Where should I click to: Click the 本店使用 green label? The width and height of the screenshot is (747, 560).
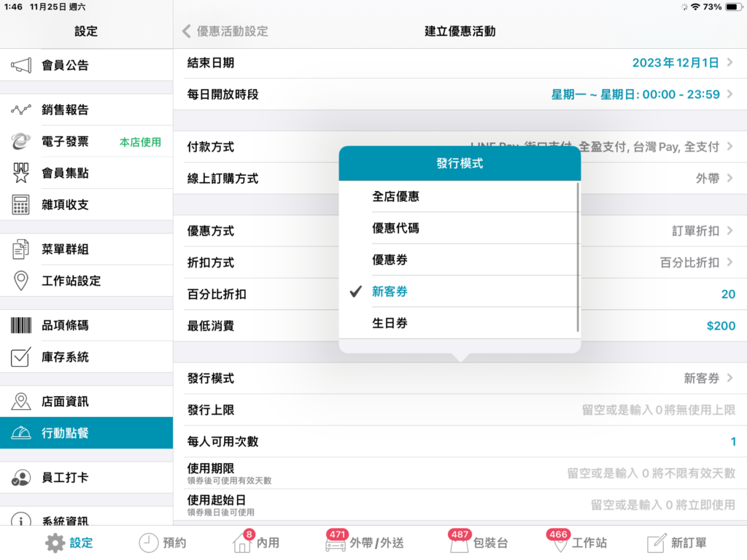tap(140, 142)
